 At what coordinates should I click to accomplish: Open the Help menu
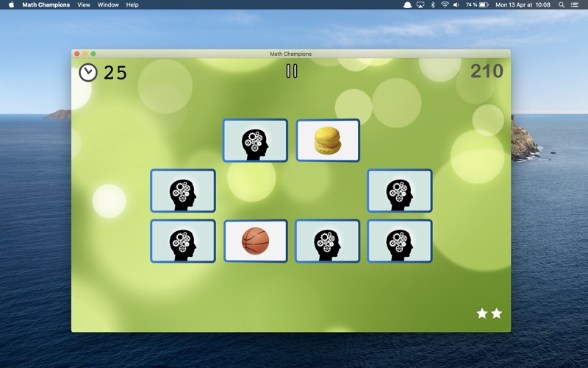point(132,5)
